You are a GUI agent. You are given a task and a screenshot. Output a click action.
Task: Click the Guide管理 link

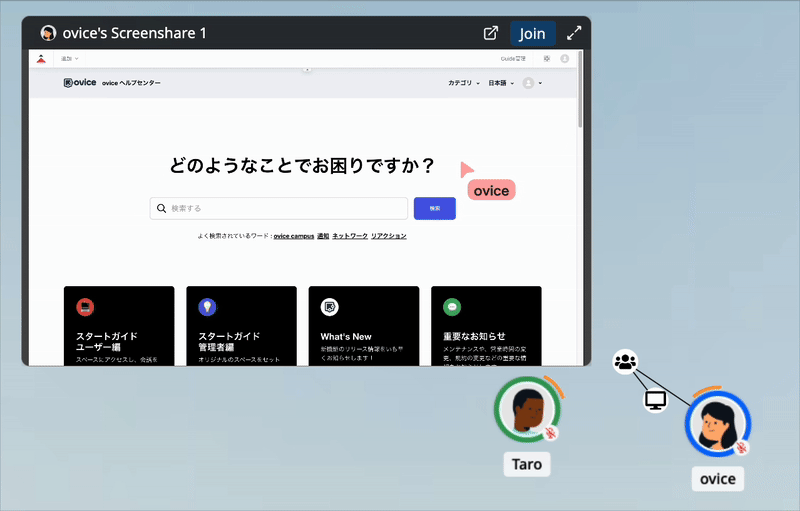click(513, 59)
